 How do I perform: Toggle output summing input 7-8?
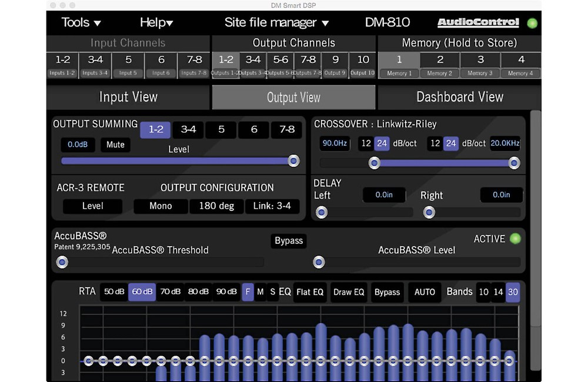pyautogui.click(x=287, y=130)
